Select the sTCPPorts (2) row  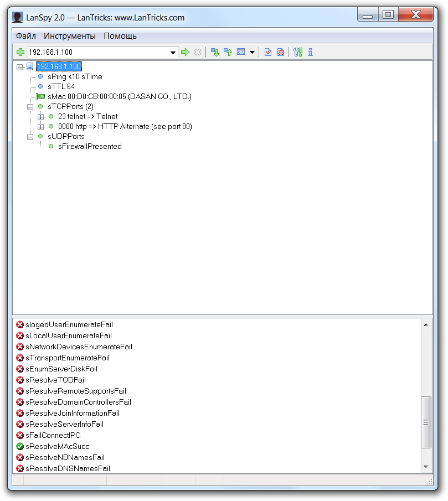coord(70,106)
